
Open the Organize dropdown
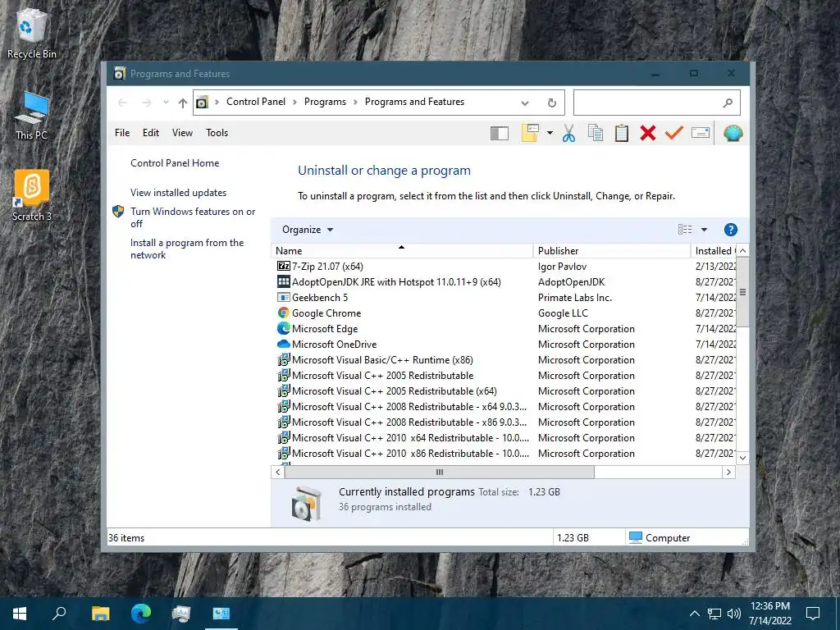[308, 230]
